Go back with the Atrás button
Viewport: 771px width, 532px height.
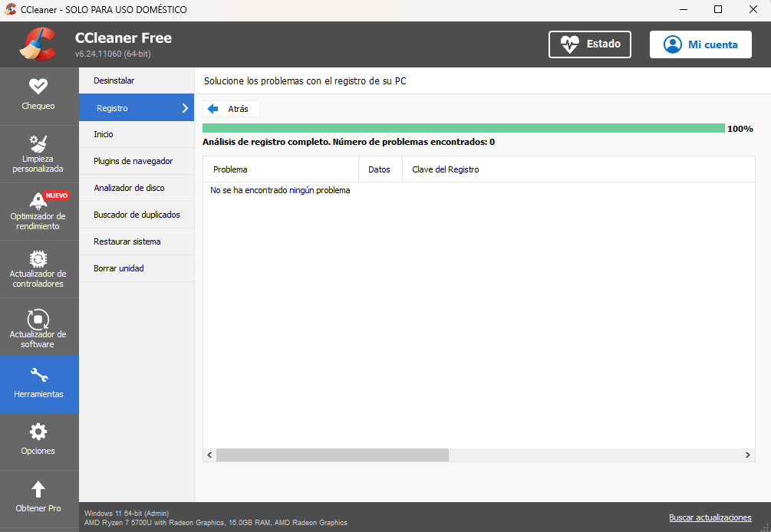pyautogui.click(x=231, y=109)
